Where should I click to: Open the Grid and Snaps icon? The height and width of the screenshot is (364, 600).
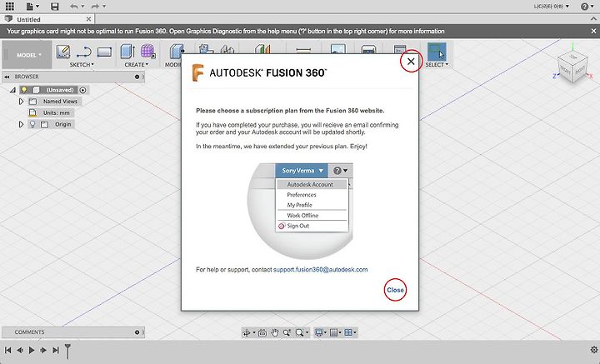click(333, 332)
